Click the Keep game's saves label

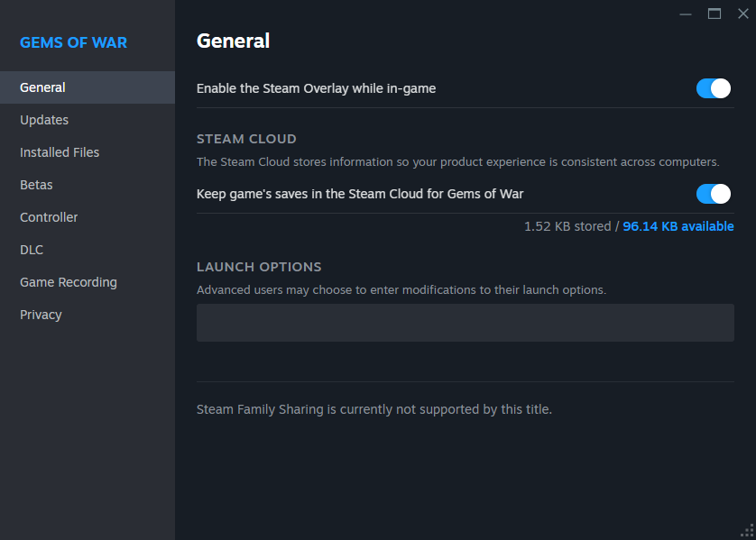[360, 194]
